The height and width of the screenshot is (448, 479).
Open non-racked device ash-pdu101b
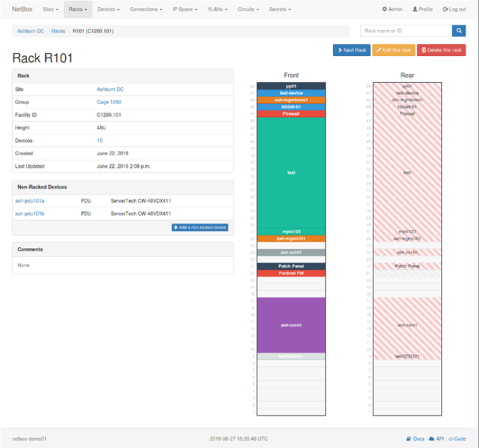(29, 213)
